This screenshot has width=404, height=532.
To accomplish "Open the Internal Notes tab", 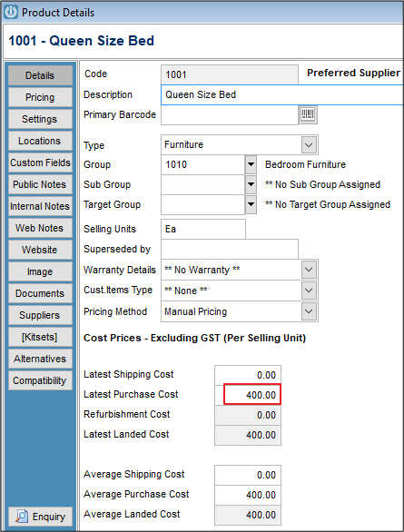I will 40,206.
